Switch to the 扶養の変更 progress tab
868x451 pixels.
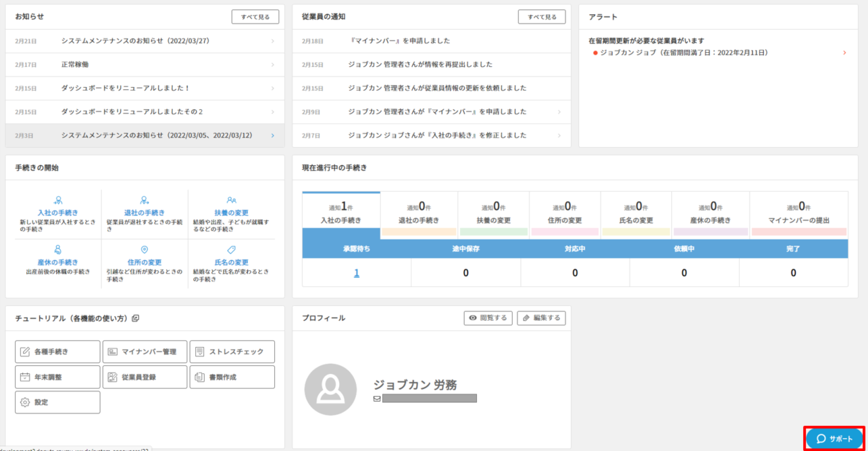(494, 215)
